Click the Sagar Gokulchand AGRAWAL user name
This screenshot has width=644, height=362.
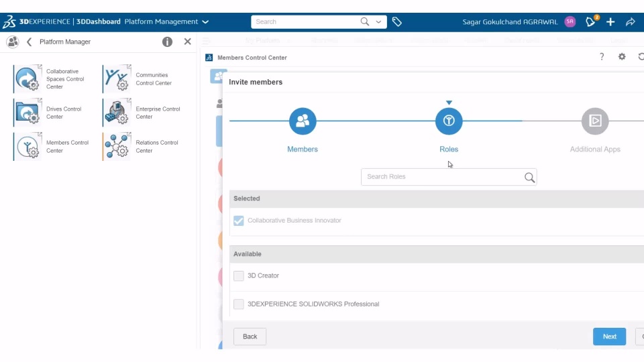pyautogui.click(x=510, y=21)
